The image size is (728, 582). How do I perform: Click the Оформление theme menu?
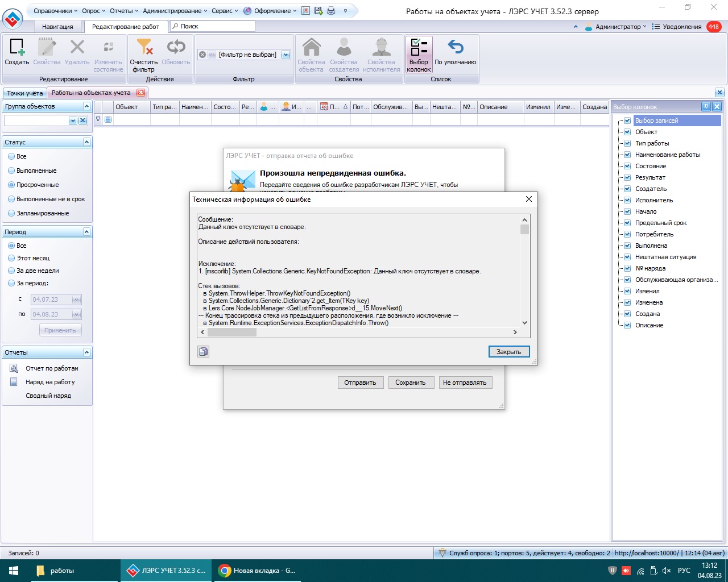pos(270,11)
